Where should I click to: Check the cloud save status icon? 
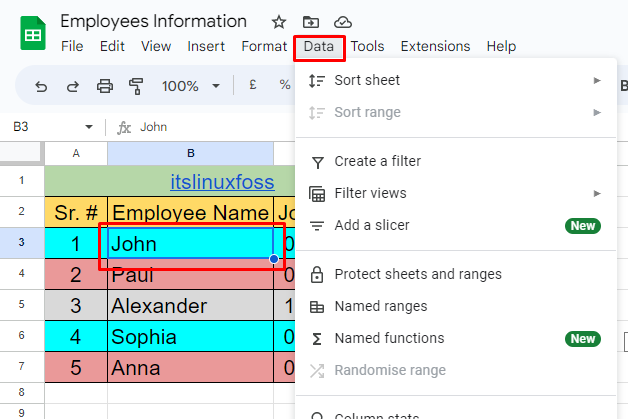[343, 22]
